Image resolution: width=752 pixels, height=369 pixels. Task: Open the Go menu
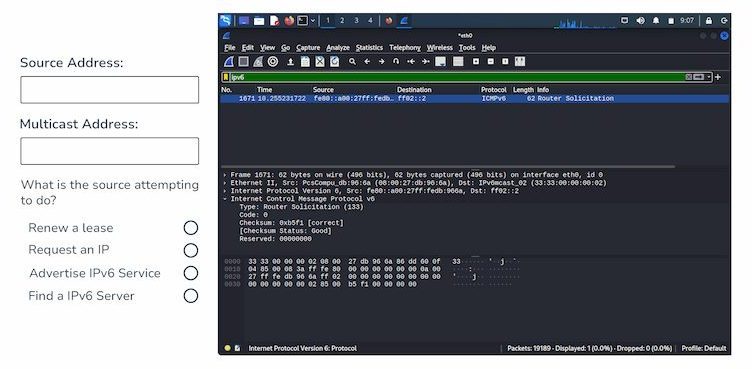285,48
